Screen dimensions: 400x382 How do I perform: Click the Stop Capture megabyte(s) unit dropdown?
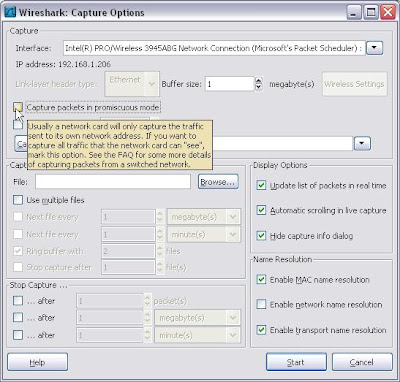[197, 318]
